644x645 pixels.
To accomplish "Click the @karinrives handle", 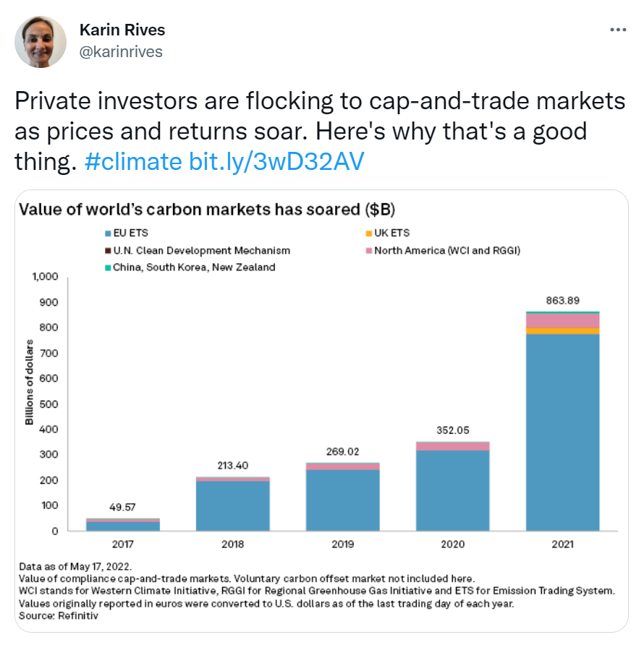I will click(119, 51).
